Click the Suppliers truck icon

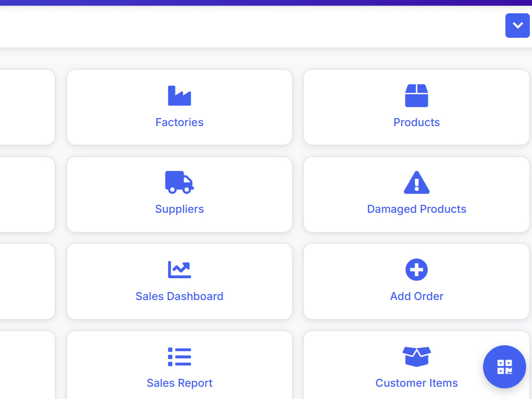click(x=179, y=182)
